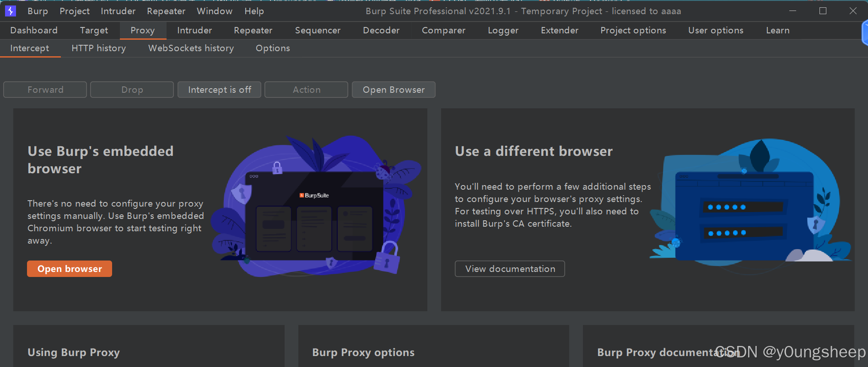
Task: Switch to the Extender tab
Action: 560,30
